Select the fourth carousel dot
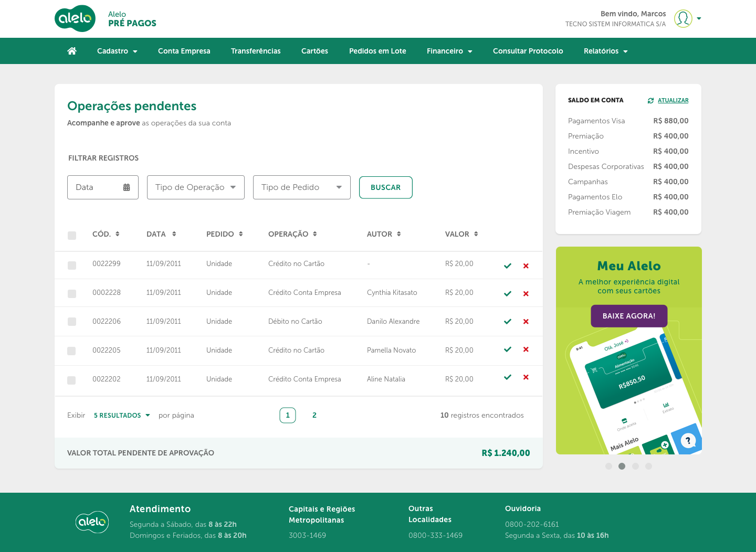756x552 pixels. click(649, 466)
